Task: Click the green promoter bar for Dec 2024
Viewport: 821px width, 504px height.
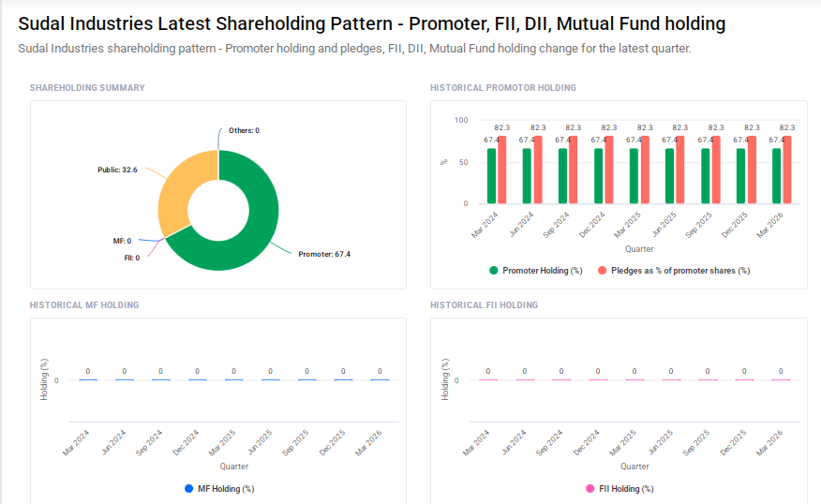Action: [x=599, y=176]
